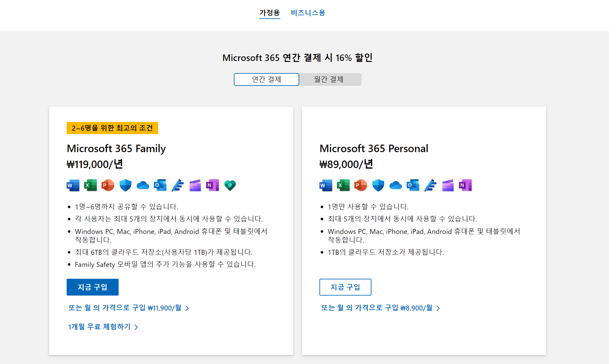This screenshot has width=609, height=364.
Task: Click the Clipchamp icon under Family plan
Action: tap(195, 185)
